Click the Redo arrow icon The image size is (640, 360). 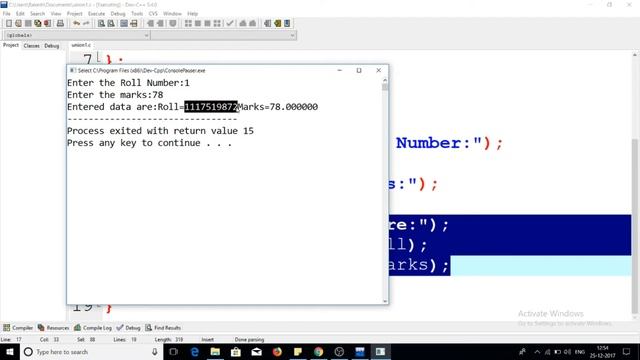[x=86, y=24]
